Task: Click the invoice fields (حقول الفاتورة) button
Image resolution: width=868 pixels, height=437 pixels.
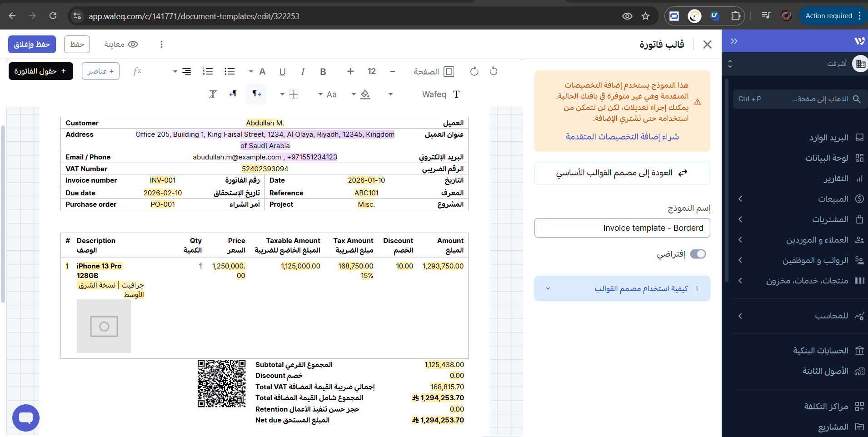Action: pos(41,71)
